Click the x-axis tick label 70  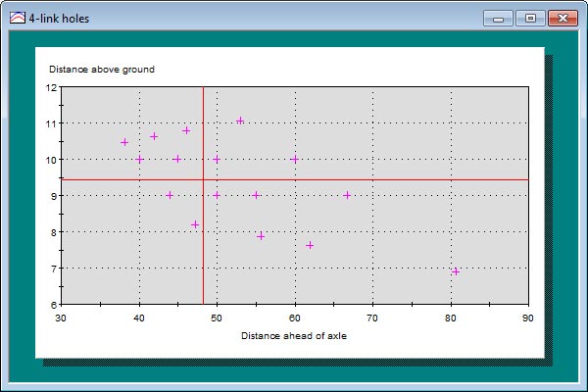(x=372, y=318)
